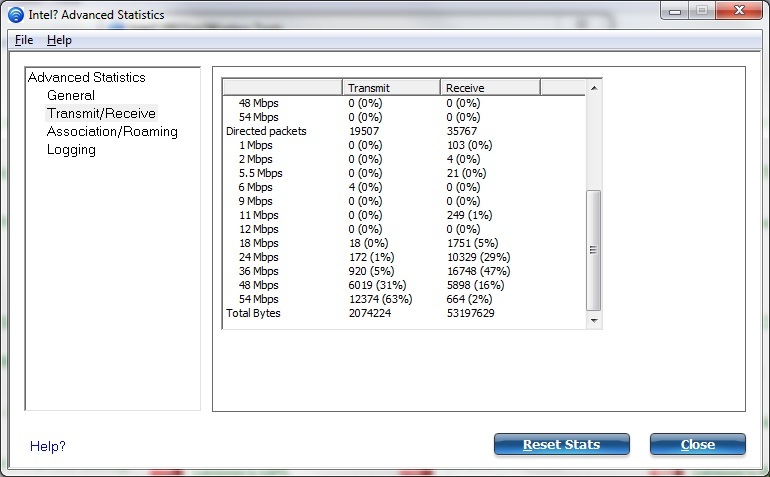The image size is (770, 477).
Task: Click the 12374 (63%) transmit value
Action: (381, 299)
